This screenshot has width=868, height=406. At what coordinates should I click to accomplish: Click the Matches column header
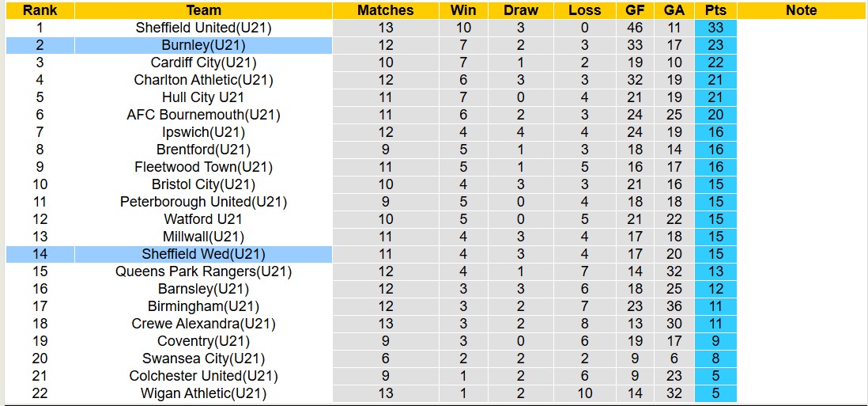coord(385,10)
